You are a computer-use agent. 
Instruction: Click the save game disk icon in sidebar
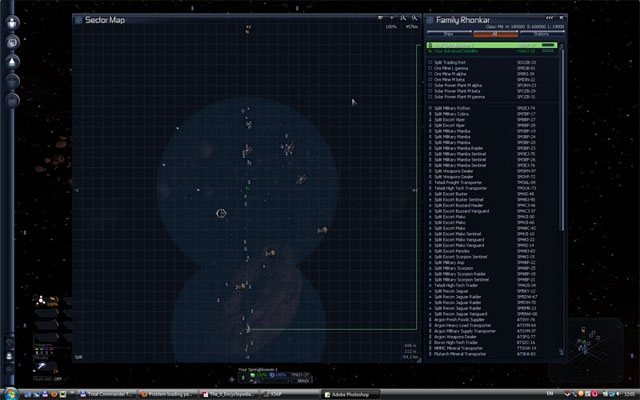pos(12,42)
